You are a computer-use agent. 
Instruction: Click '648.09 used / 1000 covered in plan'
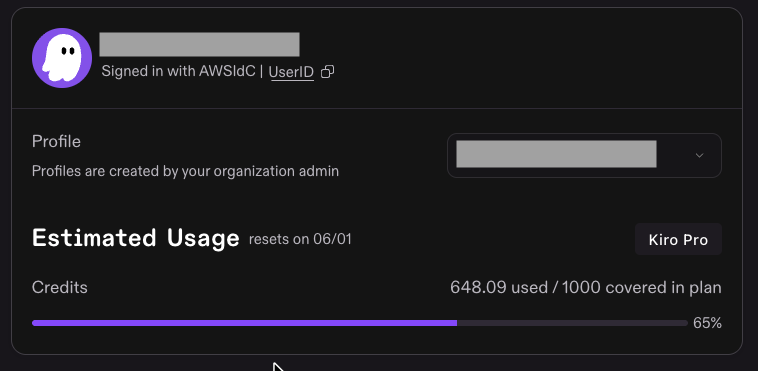tap(586, 287)
